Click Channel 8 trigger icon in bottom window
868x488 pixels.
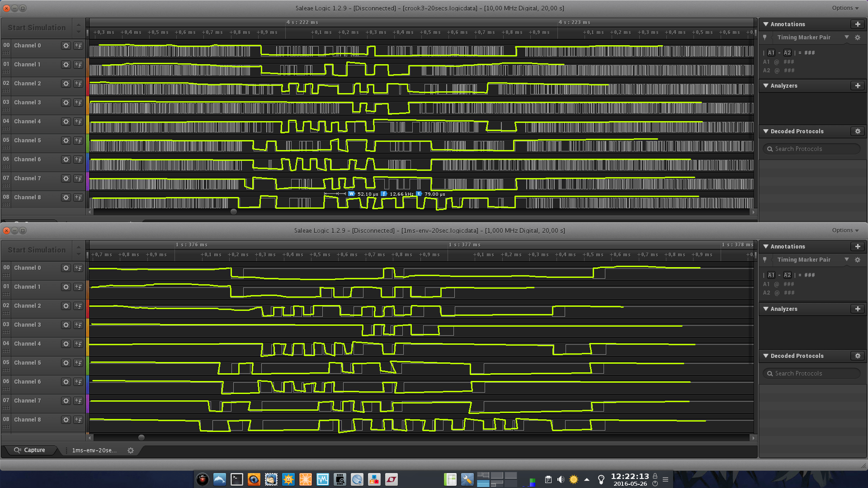click(x=78, y=420)
